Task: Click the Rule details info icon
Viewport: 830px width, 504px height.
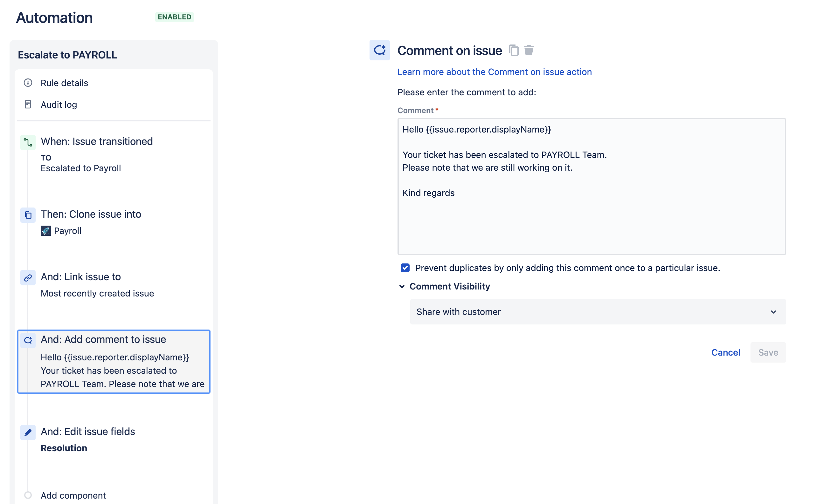Action: point(28,83)
